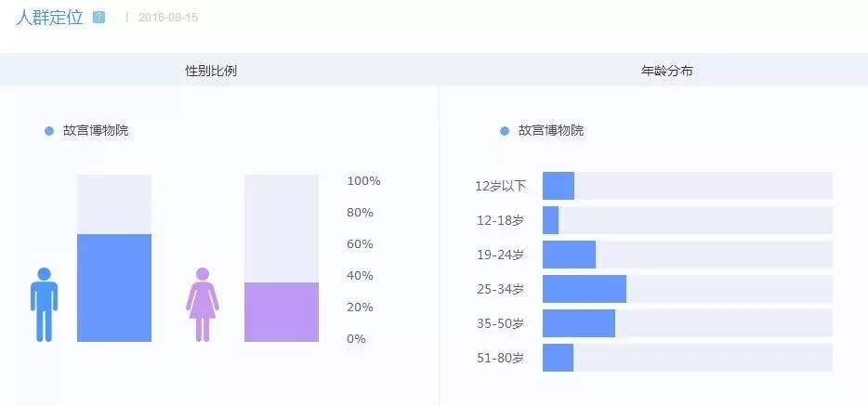Click the help question mark icon beside 人群定位

pos(99,18)
